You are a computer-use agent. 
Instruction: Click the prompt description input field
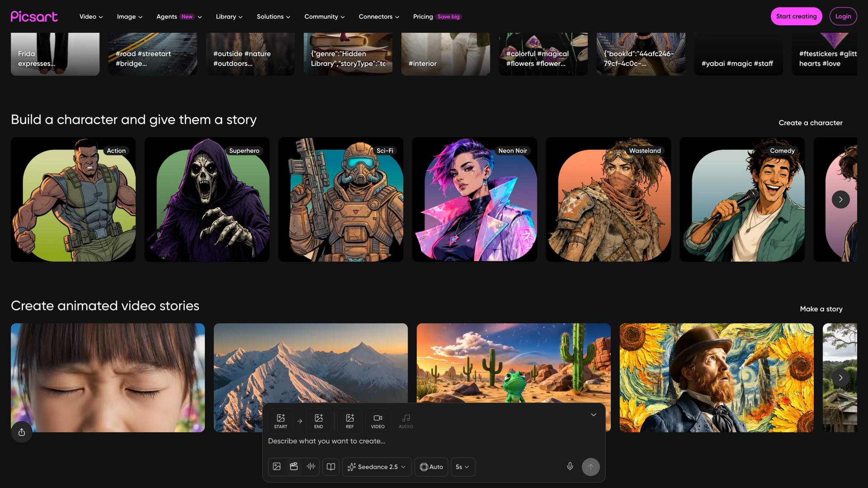coord(433,441)
